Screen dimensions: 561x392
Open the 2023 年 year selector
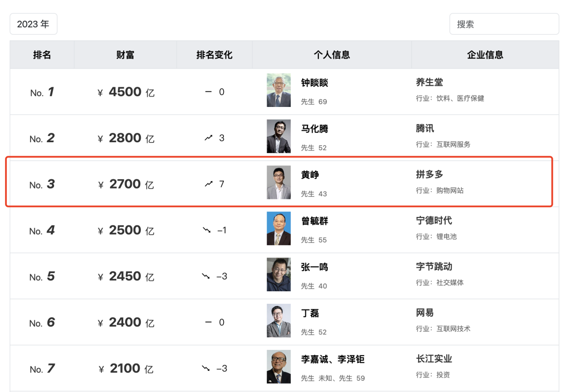[33, 24]
